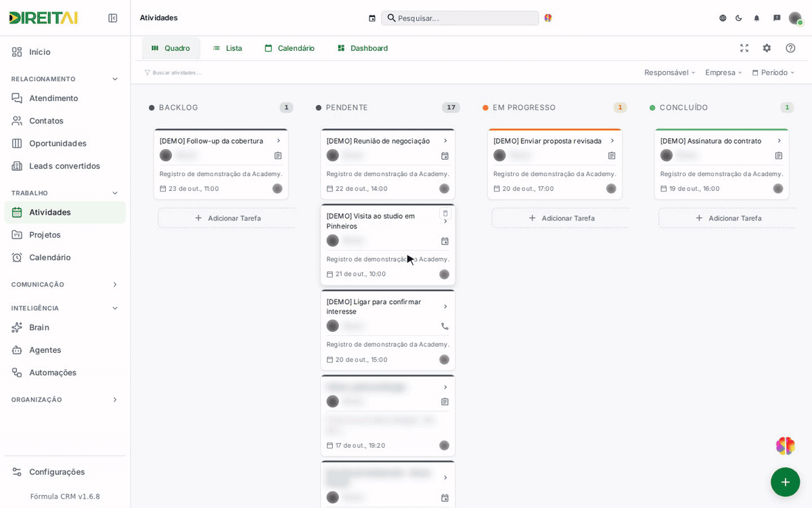Viewport: 812px width, 508px height.
Task: Open the floating brain assistant icon
Action: tap(785, 446)
